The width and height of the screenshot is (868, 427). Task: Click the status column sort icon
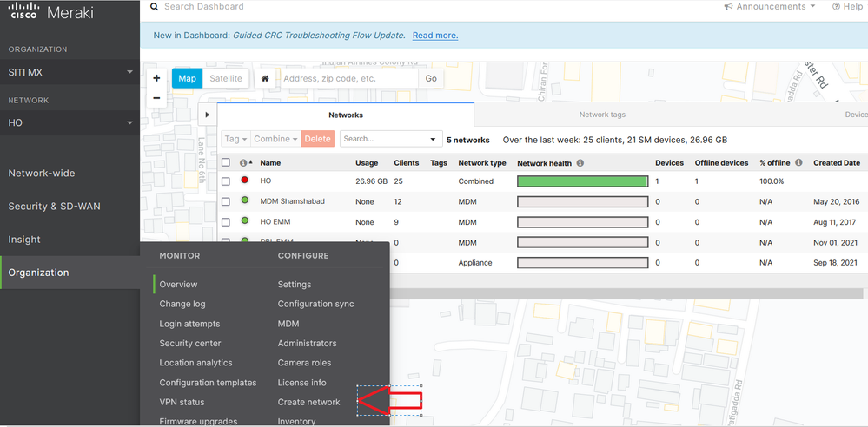pyautogui.click(x=245, y=163)
